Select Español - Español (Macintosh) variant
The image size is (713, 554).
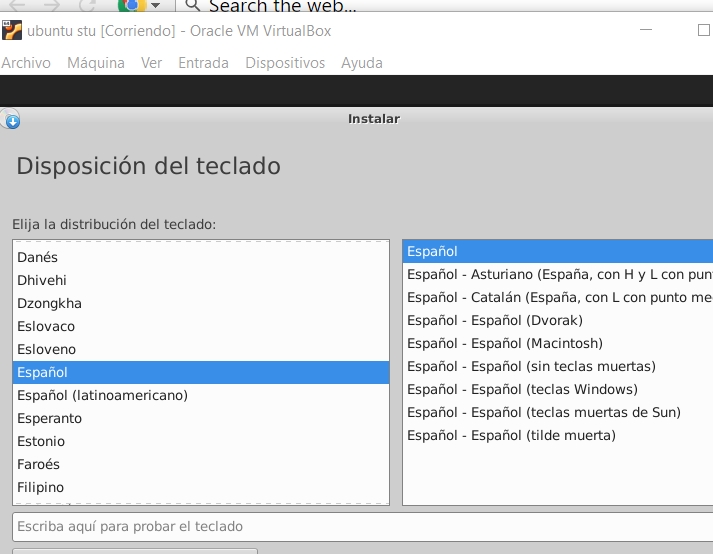point(505,343)
